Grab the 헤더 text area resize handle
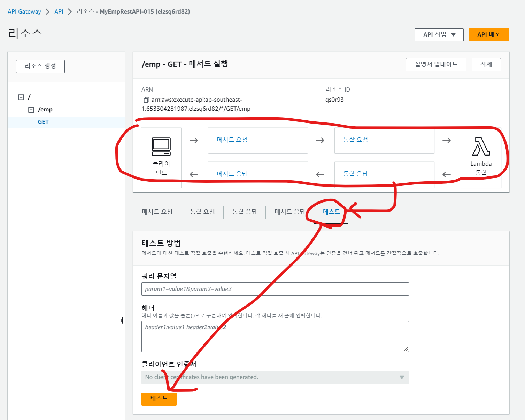525x420 pixels. [406, 349]
